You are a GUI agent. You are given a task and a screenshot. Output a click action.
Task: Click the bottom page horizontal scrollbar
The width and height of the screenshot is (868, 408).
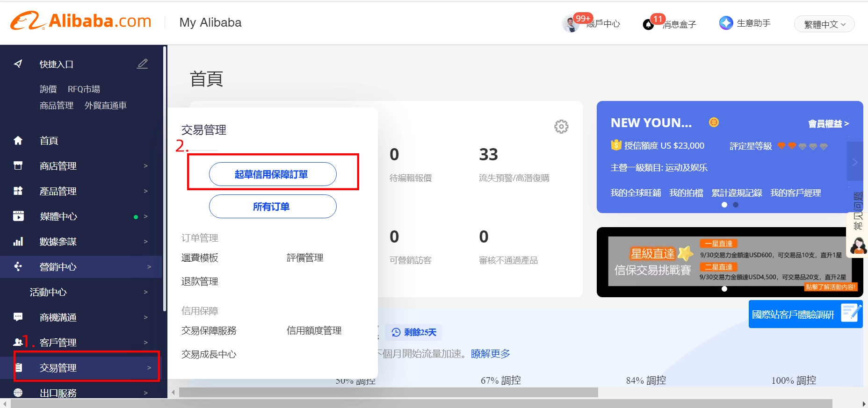point(421,403)
